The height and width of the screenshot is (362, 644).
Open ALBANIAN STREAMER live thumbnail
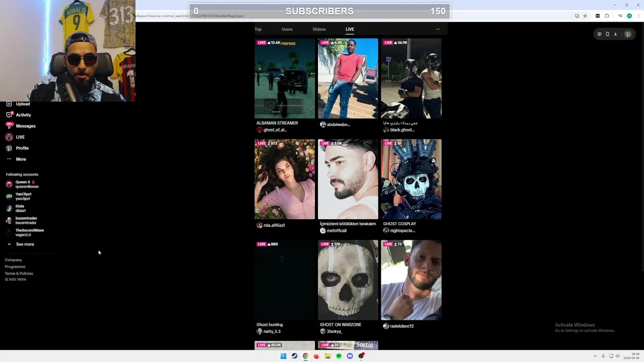(x=285, y=78)
